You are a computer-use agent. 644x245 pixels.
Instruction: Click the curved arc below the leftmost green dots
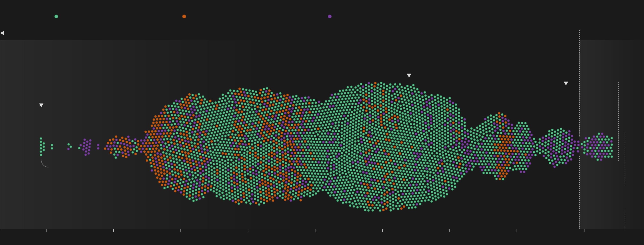click(x=43, y=165)
